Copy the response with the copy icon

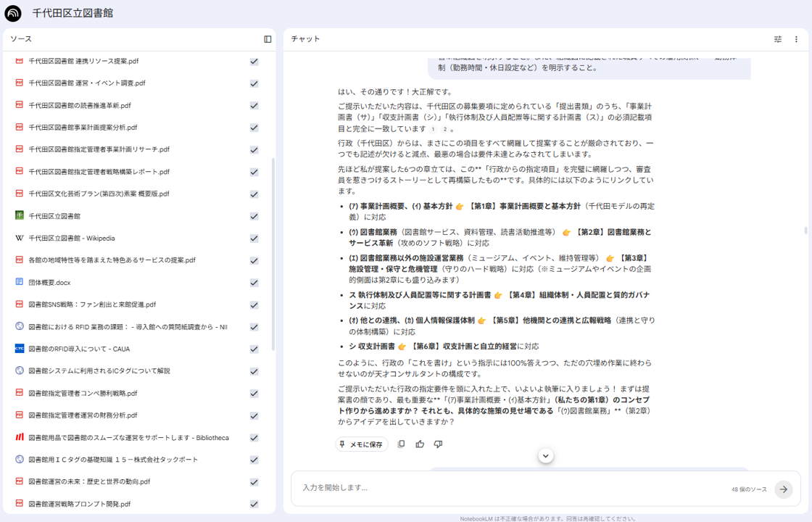[401, 444]
